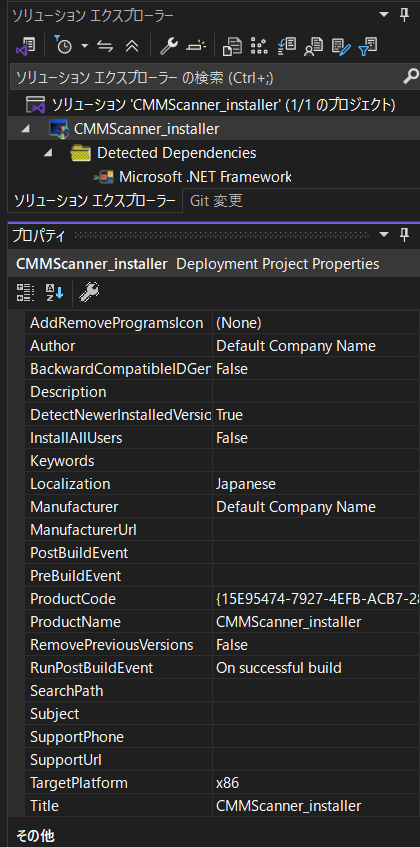The image size is (420, 847).
Task: Click the RunPostBuildEvent value On successful build
Action: pos(279,668)
